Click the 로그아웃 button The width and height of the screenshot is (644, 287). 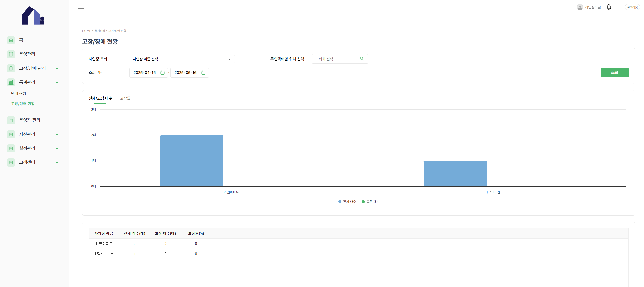click(632, 7)
